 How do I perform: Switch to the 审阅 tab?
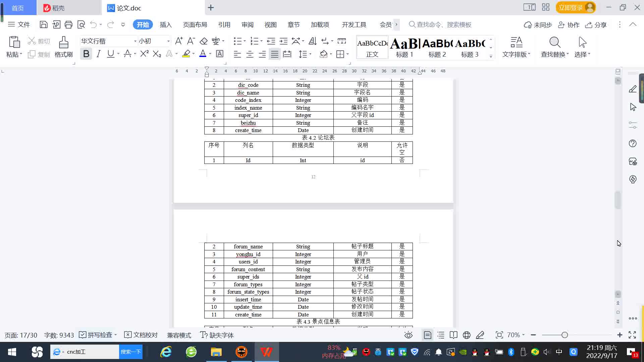coord(247,25)
